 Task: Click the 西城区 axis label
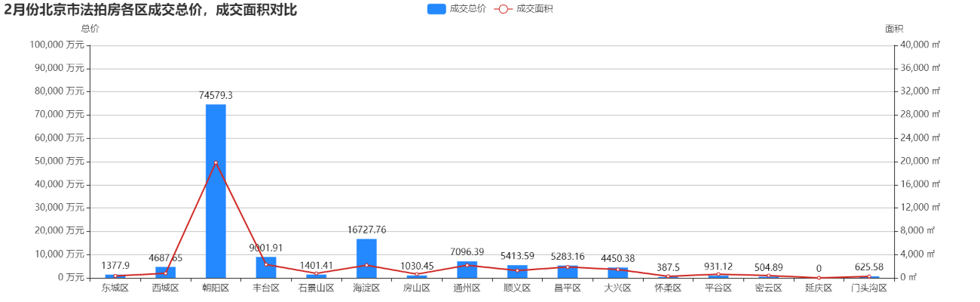tap(166, 288)
